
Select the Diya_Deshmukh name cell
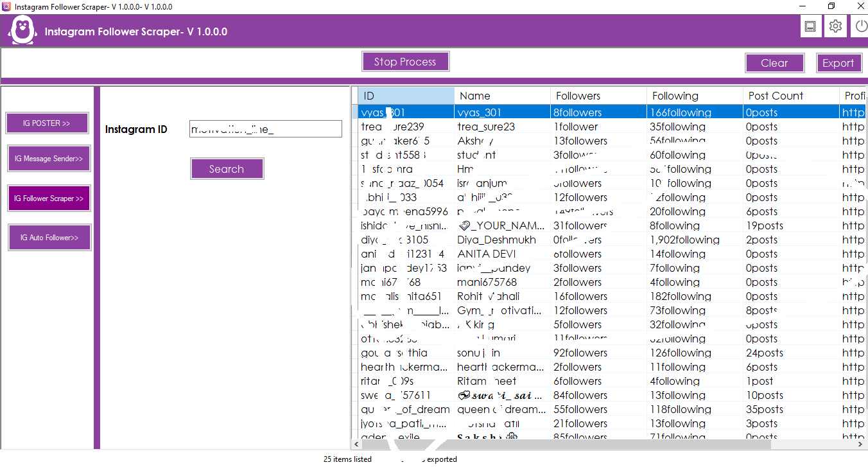(x=502, y=240)
